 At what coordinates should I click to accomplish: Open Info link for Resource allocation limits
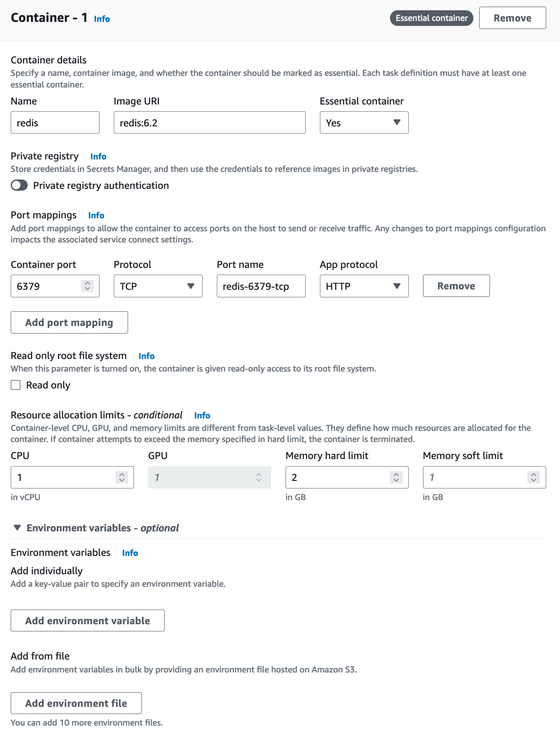202,415
